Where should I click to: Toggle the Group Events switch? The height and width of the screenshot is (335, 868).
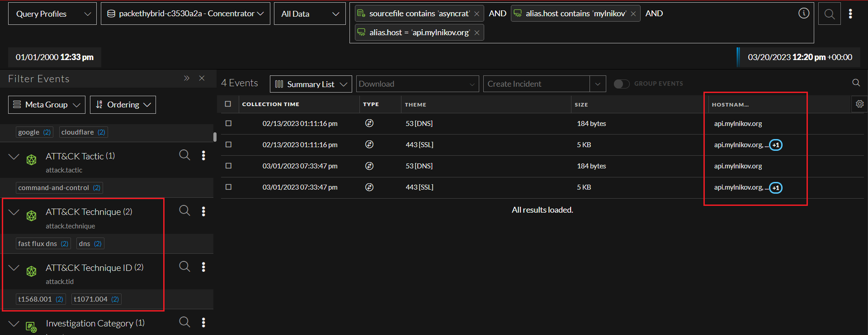(621, 84)
